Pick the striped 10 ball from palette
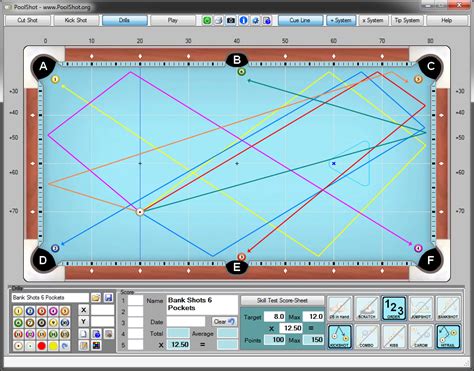 [65, 323]
